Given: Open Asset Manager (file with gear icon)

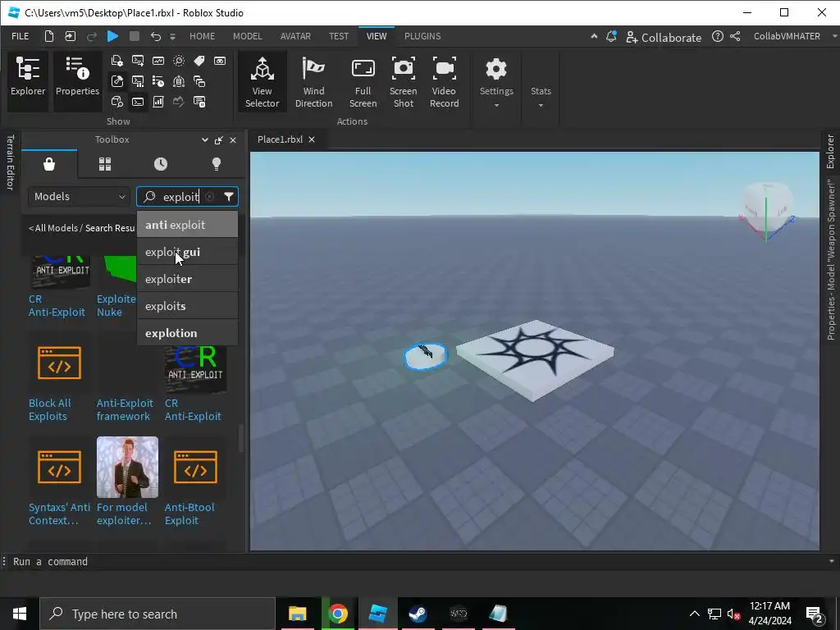Looking at the screenshot, I should click(116, 61).
